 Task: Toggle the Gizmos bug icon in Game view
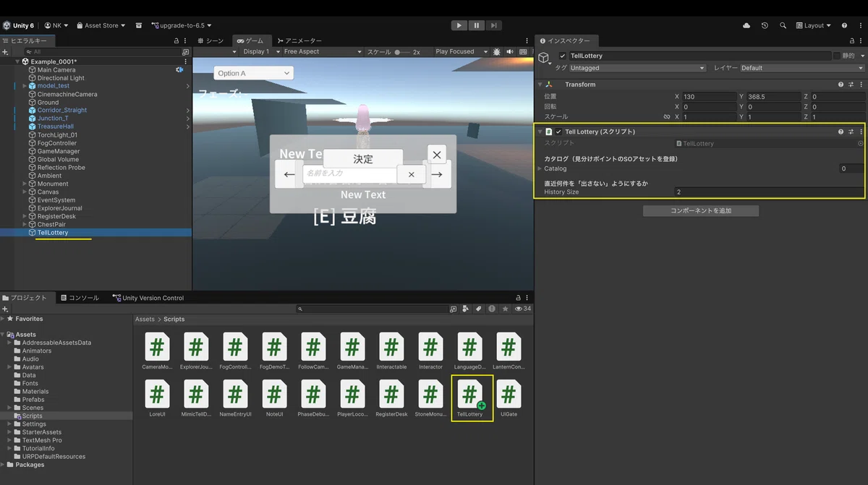496,52
